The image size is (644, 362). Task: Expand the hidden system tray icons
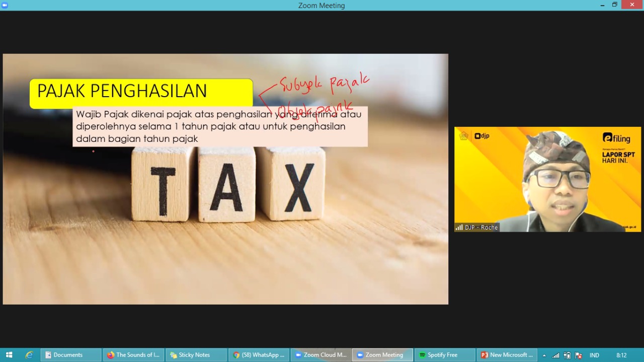click(x=544, y=355)
